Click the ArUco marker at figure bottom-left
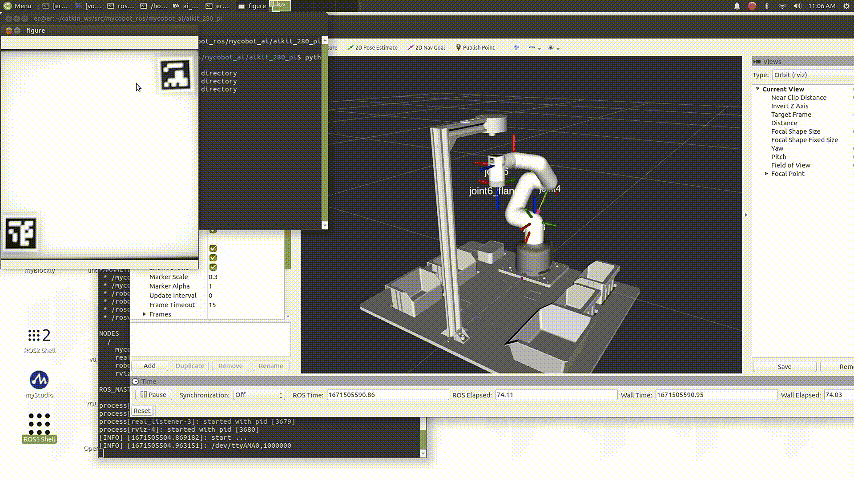Viewport: 854px width, 480px height. 20,233
